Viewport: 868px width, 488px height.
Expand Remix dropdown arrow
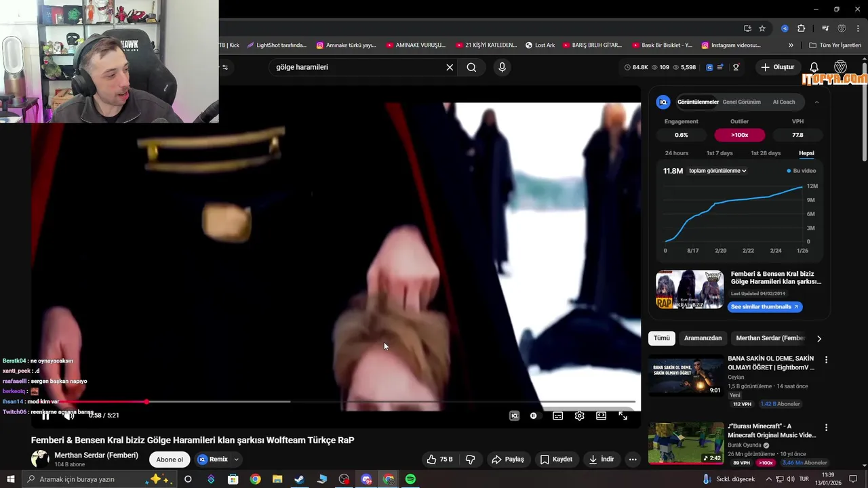[236, 460]
